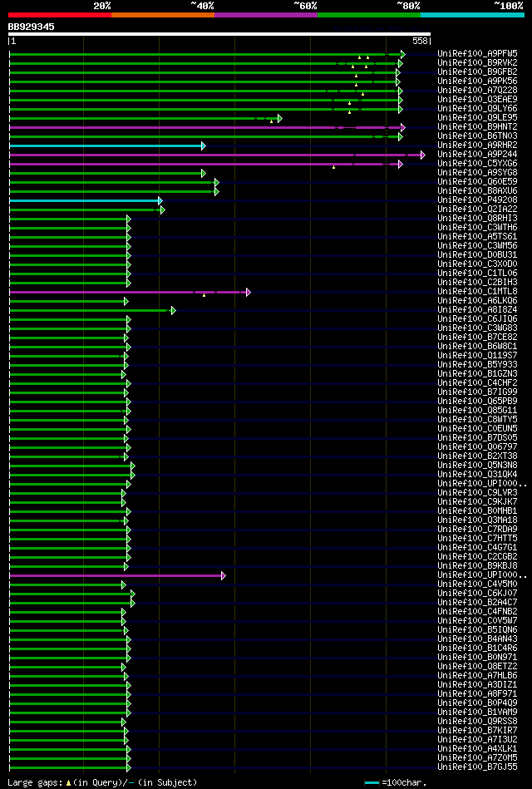Select the UniRef100_C3WTH6 label
532x789 pixels.
pyautogui.click(x=478, y=227)
